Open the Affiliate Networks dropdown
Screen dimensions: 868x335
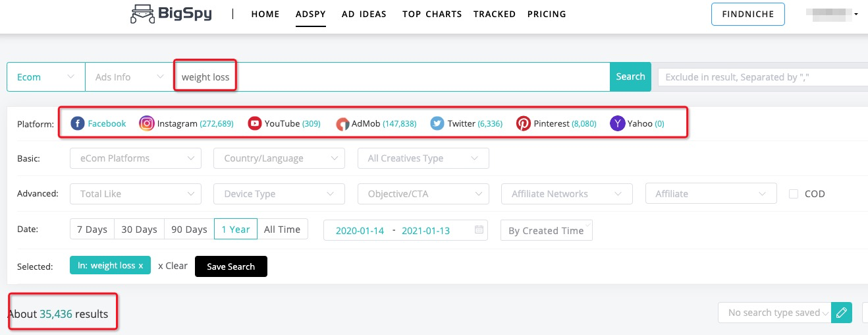coord(567,194)
